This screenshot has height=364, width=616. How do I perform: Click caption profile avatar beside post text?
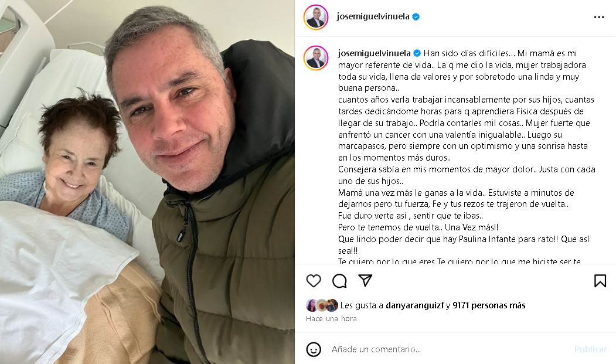click(x=316, y=58)
